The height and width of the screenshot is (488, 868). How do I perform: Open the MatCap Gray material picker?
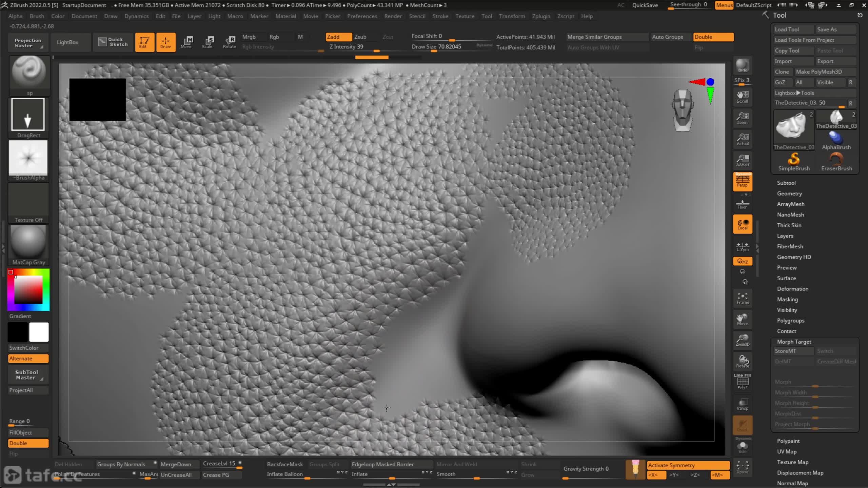(x=28, y=245)
